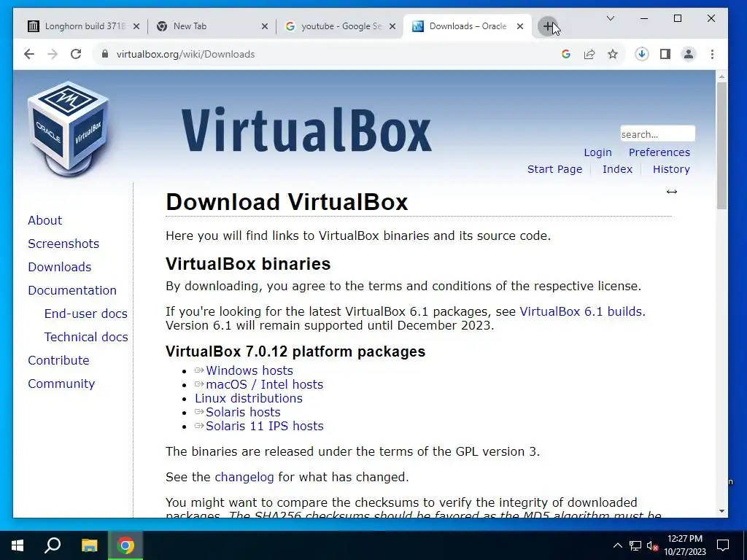Open Community in the sidebar

pos(61,384)
